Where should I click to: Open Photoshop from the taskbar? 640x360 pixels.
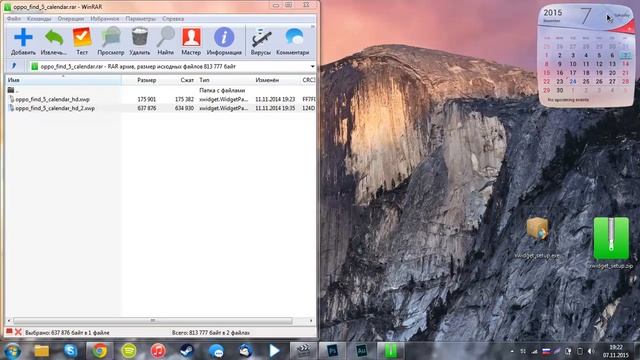click(332, 351)
